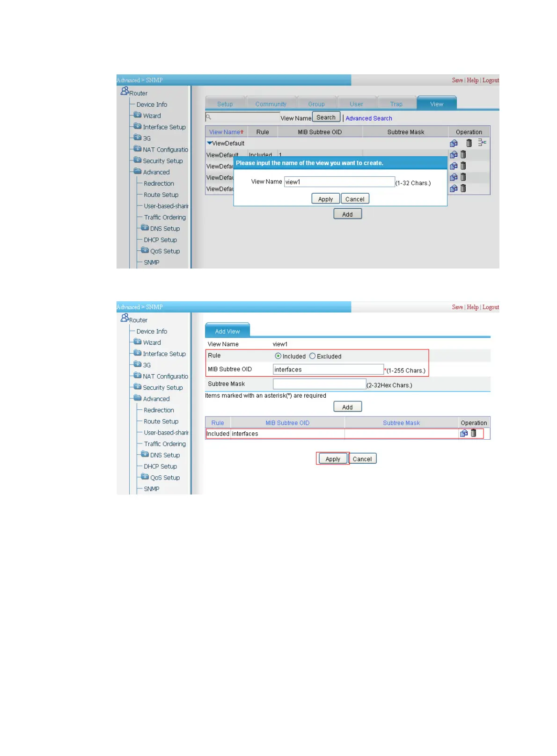Click the Interface Setup folder icon in view list screenshot
The height and width of the screenshot is (756, 557).
pyautogui.click(x=138, y=126)
